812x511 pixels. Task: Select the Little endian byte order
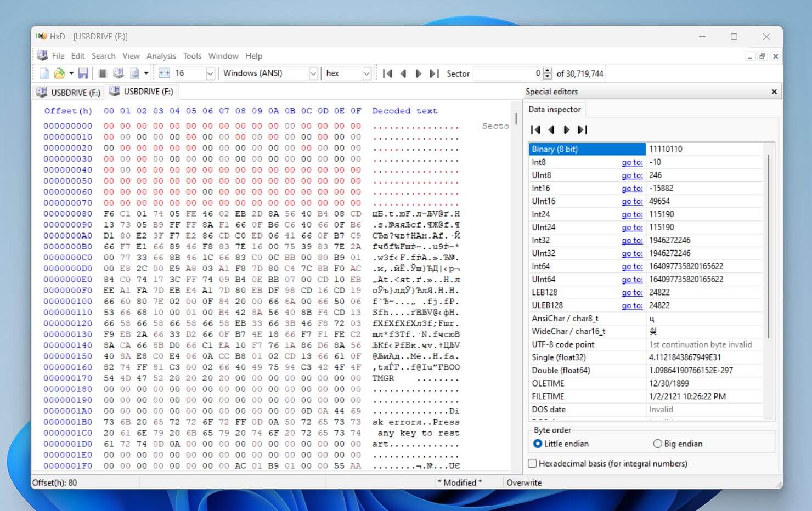pyautogui.click(x=538, y=444)
